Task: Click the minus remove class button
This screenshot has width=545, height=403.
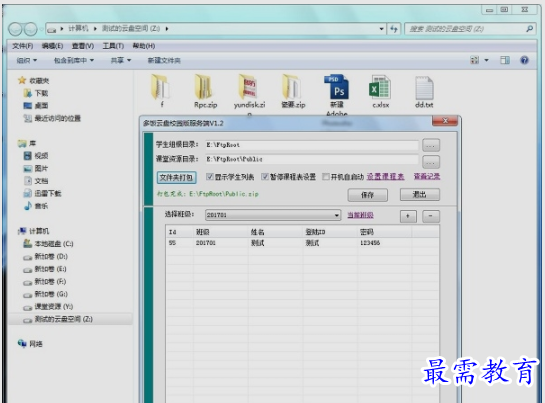Action: click(x=431, y=216)
